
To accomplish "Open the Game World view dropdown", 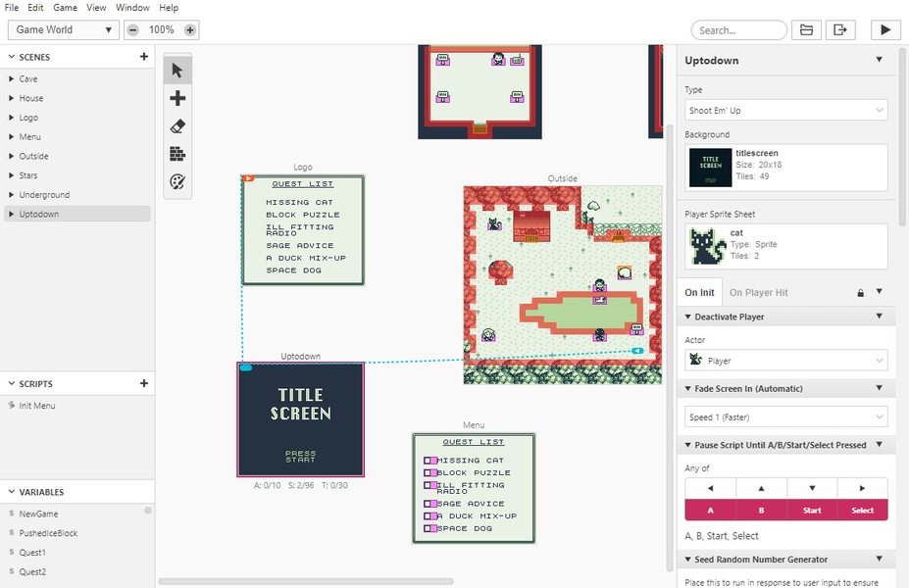I will 63,30.
